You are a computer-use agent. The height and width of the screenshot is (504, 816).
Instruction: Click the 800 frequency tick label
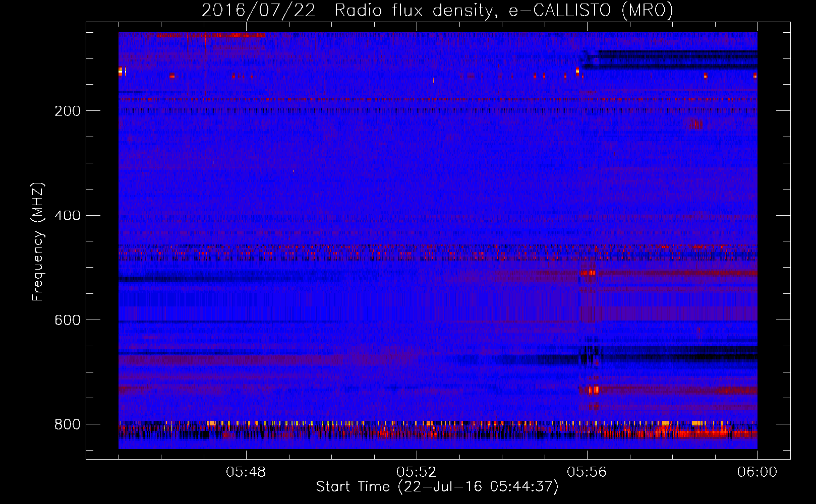click(68, 424)
